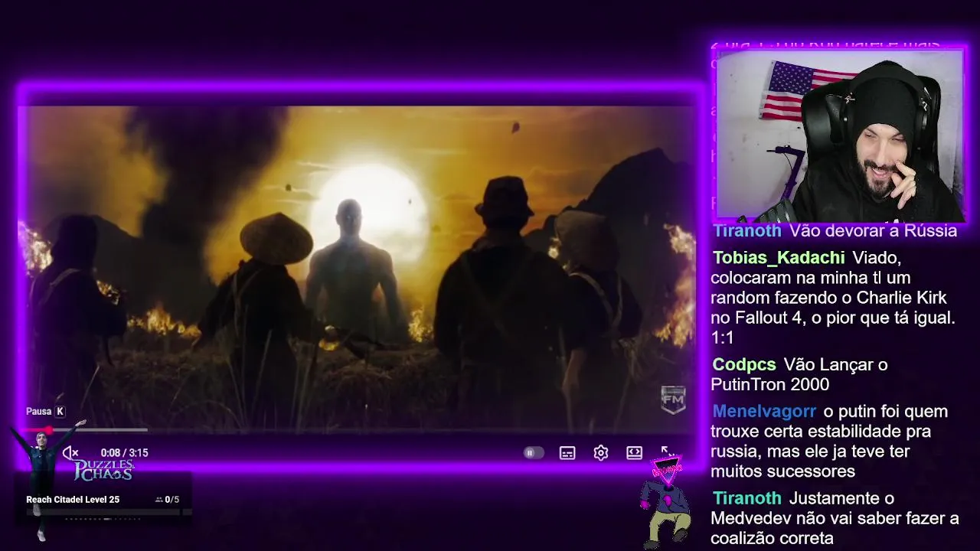This screenshot has height=551, width=980.
Task: Turn on subtitles/closed captions
Action: pos(567,453)
